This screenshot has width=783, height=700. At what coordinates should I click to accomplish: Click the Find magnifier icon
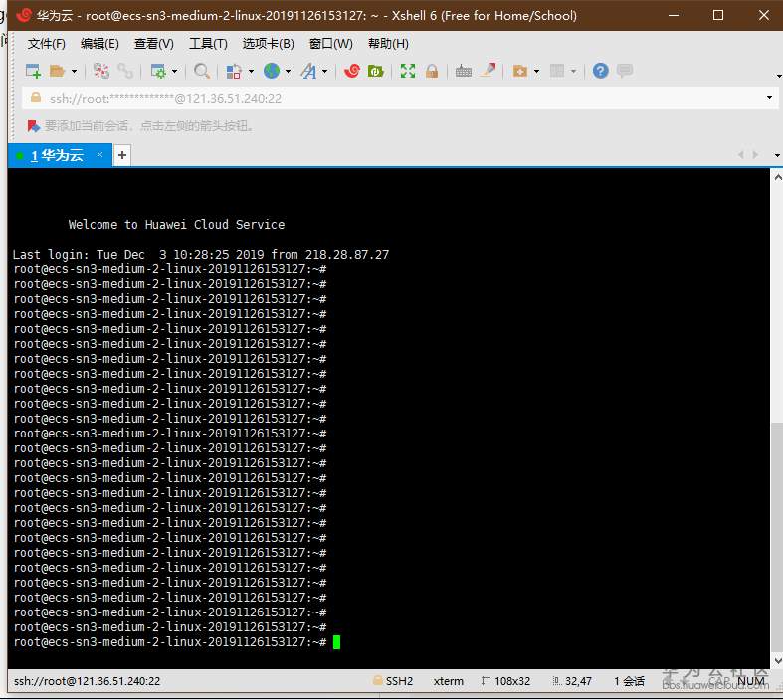[x=202, y=71]
